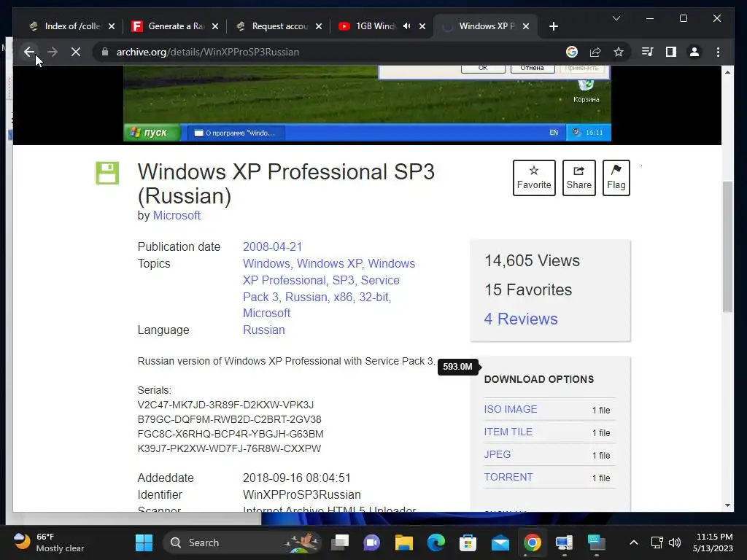Open File Explorer from taskbar
Screen dimensions: 747x560
point(404,542)
